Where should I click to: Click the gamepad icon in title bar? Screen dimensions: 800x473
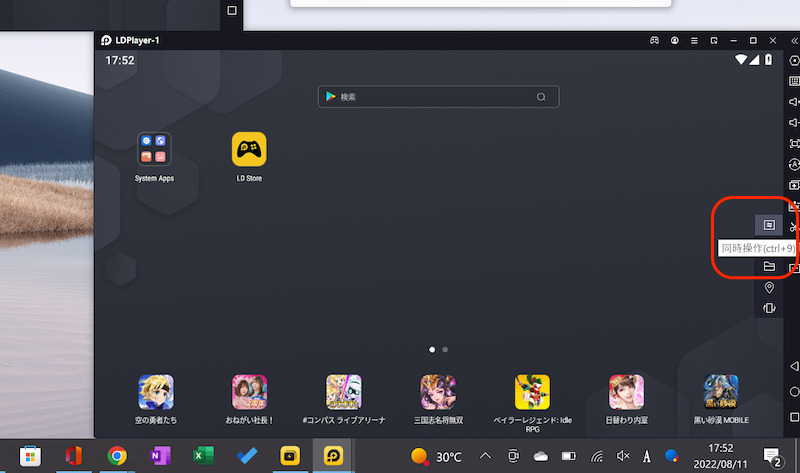tap(654, 40)
